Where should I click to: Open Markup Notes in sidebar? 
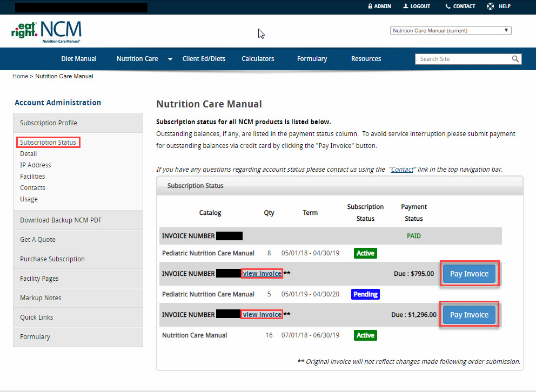click(x=78, y=298)
